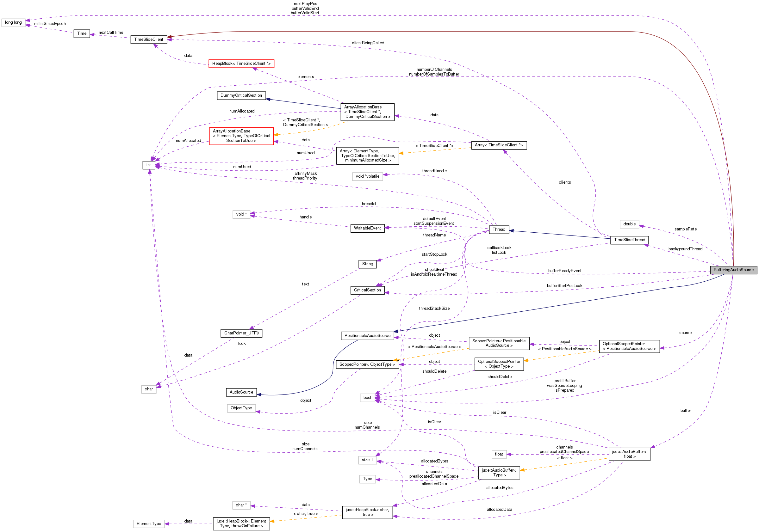Click the handle edge label
This screenshot has height=532, width=759.
pyautogui.click(x=305, y=217)
